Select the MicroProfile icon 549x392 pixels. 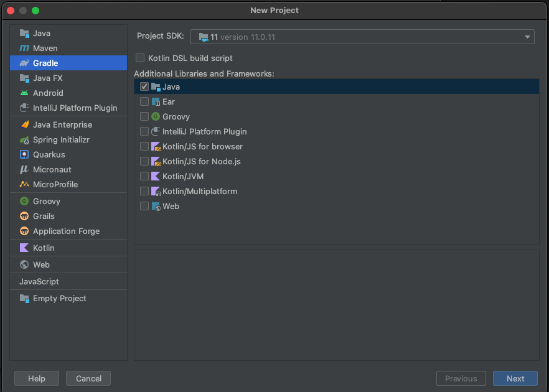[24, 184]
